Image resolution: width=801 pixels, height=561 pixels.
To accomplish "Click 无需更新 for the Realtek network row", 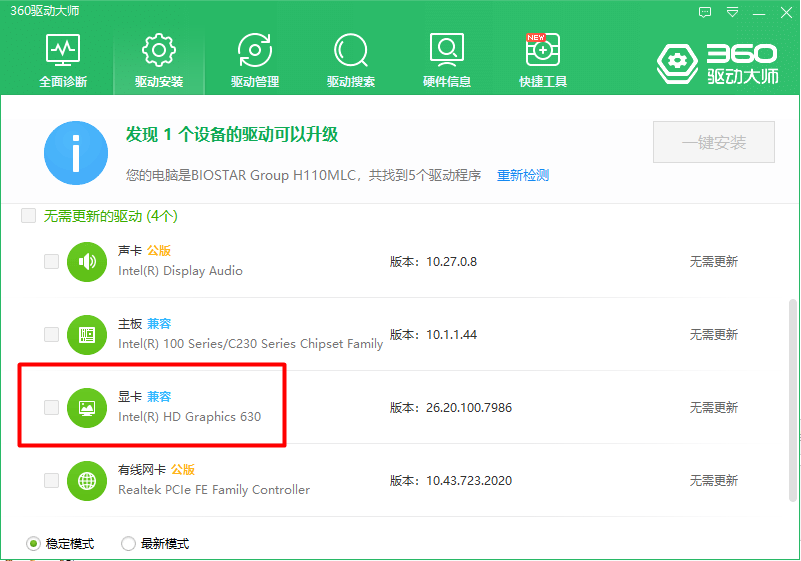I will click(714, 481).
